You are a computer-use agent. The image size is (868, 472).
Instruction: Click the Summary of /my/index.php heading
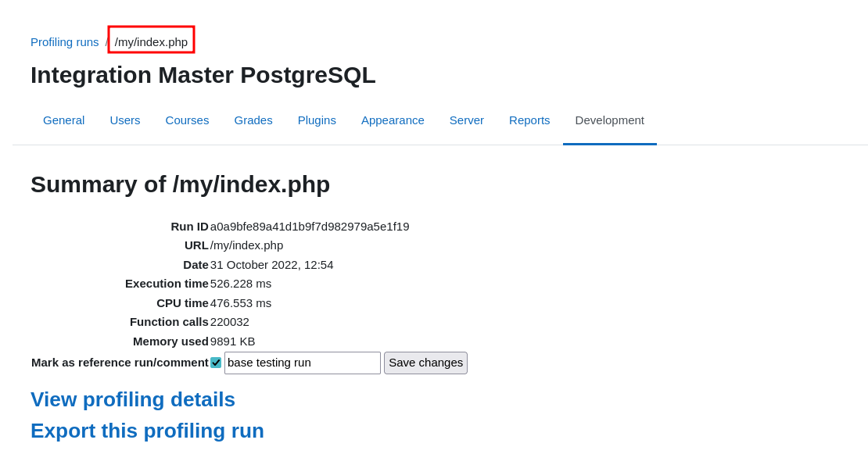pyautogui.click(x=181, y=184)
